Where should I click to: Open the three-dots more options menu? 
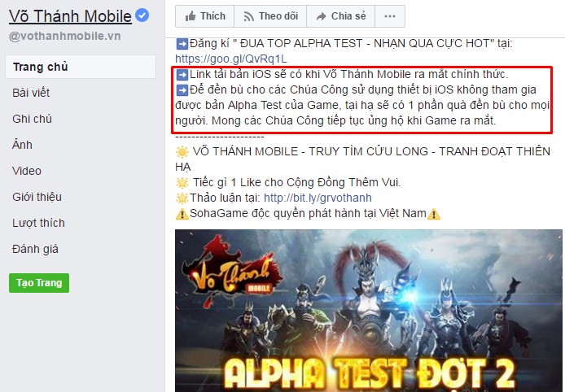click(x=390, y=16)
